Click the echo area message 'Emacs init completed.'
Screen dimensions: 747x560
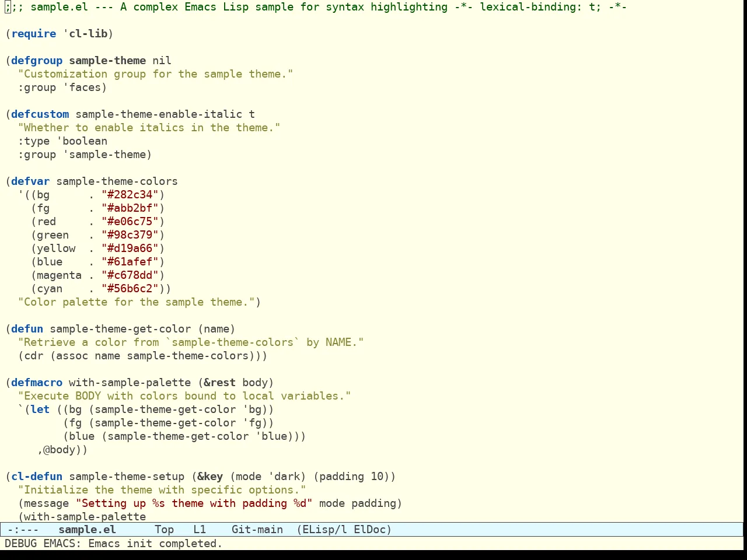155,544
